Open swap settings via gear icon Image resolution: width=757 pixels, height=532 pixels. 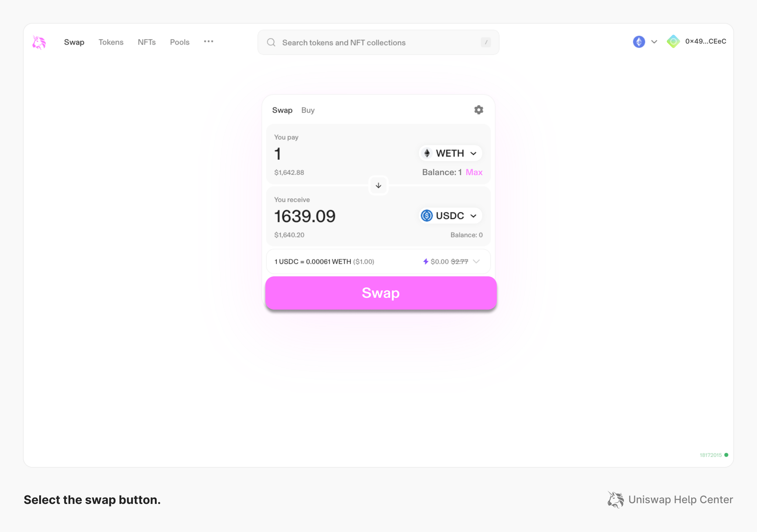coord(478,110)
